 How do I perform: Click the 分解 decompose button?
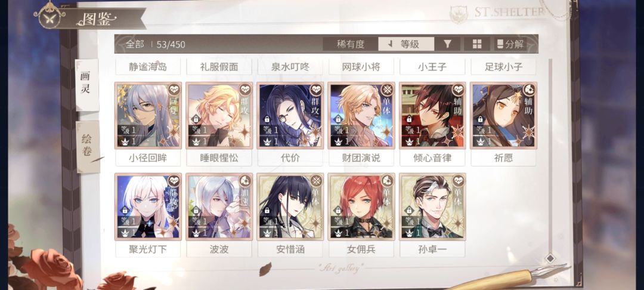(x=510, y=44)
